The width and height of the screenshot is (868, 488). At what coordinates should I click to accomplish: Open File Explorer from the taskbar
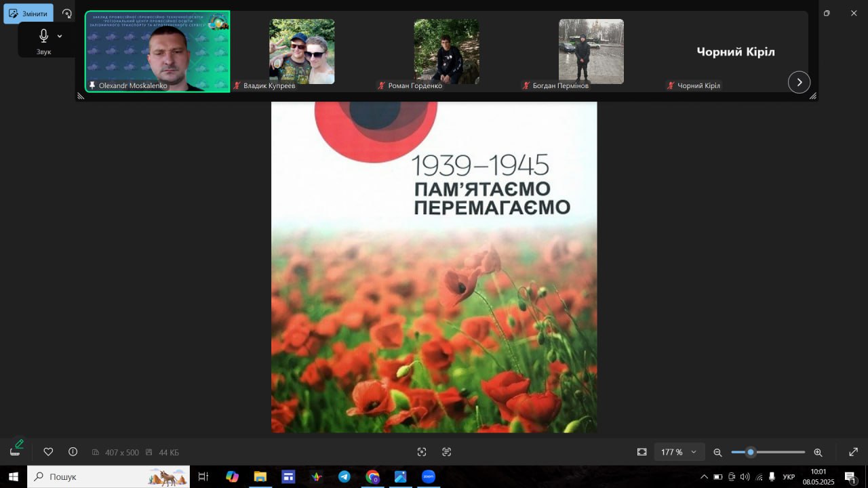(260, 476)
